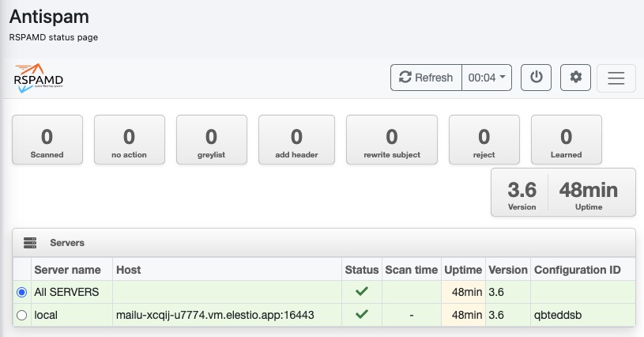This screenshot has height=337, width=644.
Task: Click the Scanned counter tile
Action: 47,141
